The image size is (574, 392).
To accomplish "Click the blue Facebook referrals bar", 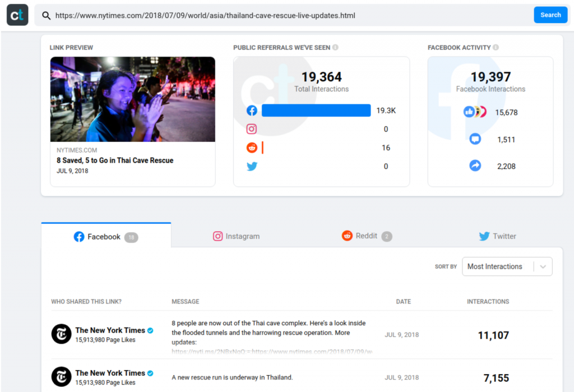I will [x=316, y=110].
